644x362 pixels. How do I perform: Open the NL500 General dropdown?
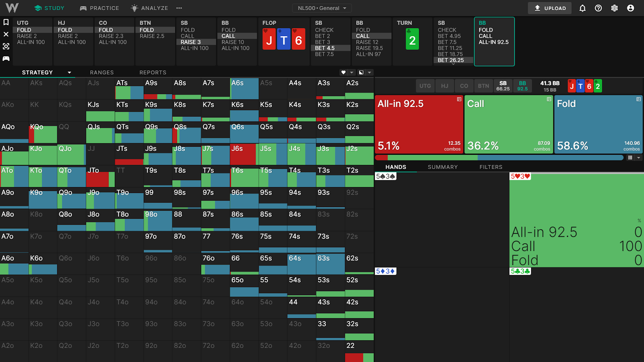(x=322, y=8)
